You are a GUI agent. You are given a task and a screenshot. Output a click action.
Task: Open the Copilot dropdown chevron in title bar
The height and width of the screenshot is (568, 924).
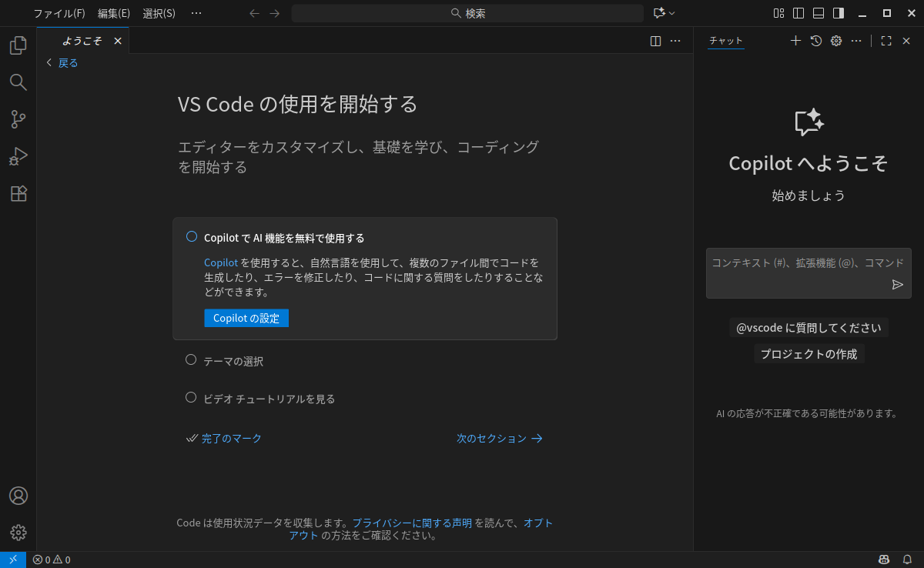(x=672, y=13)
